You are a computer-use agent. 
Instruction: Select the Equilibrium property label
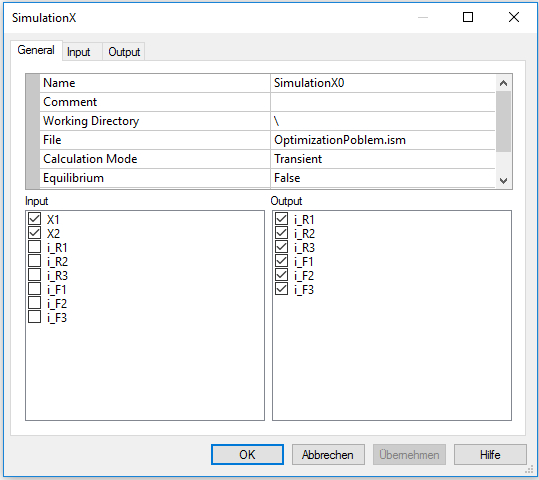(x=155, y=178)
